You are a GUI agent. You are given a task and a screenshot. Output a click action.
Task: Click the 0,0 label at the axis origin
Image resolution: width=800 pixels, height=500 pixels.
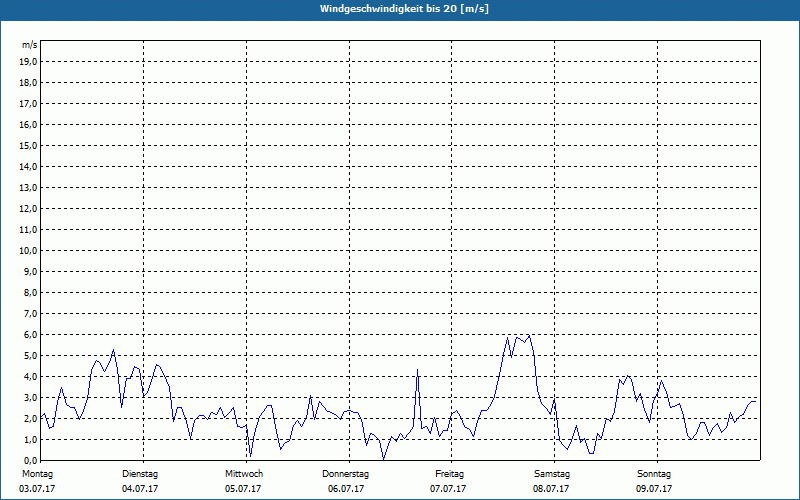point(30,460)
